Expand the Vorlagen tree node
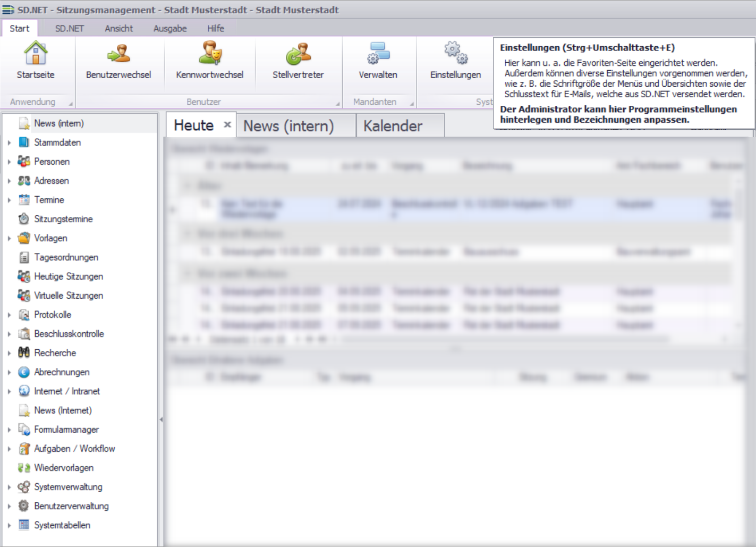 [9, 238]
